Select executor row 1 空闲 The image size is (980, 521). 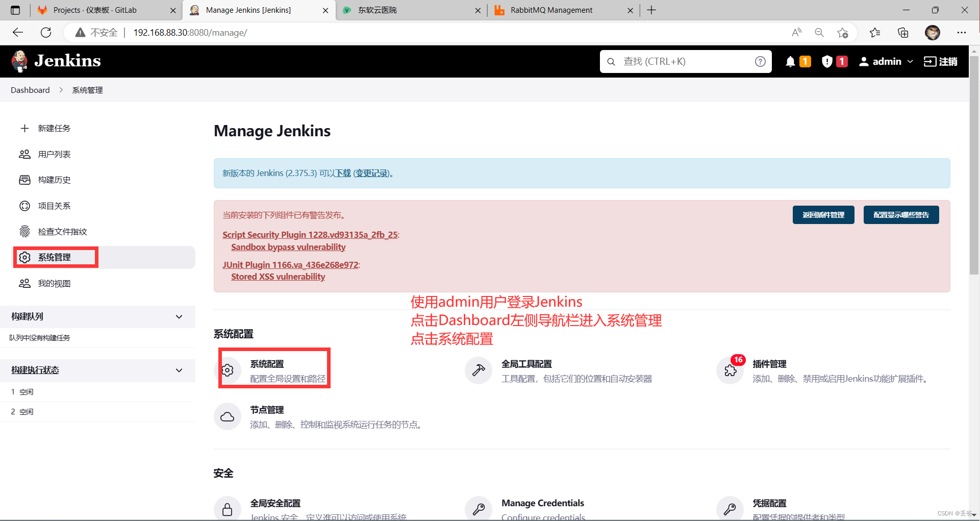pyautogui.click(x=97, y=392)
